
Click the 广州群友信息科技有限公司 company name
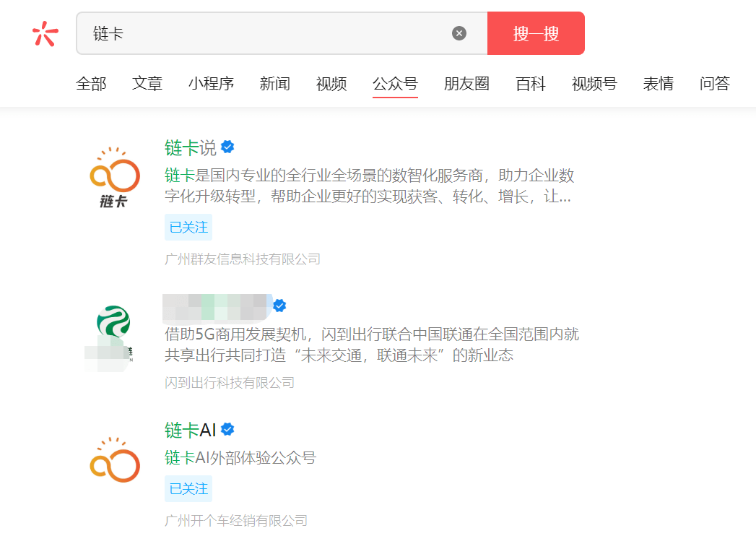pos(243,259)
